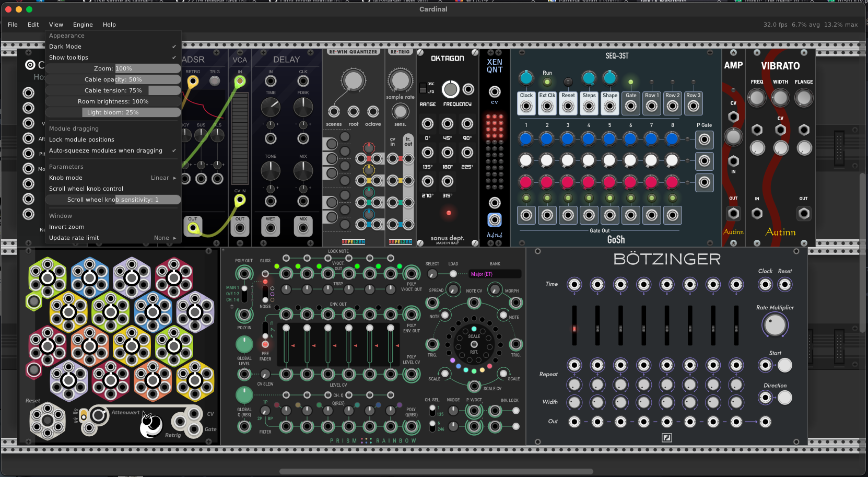This screenshot has height=477, width=868.
Task: Click the Light bloom 25% slider
Action: [x=113, y=112]
